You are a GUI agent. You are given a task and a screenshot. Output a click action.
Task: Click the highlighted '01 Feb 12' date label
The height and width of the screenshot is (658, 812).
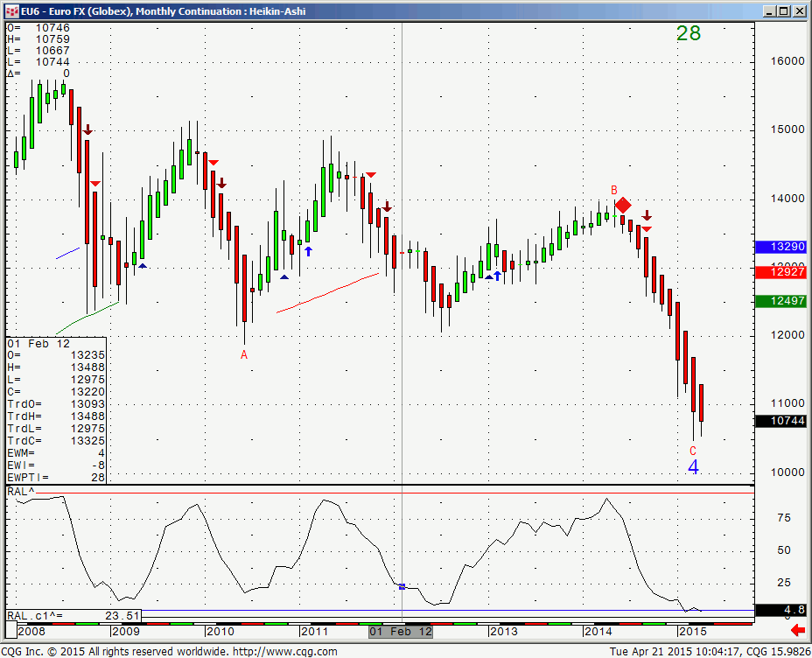tap(400, 632)
